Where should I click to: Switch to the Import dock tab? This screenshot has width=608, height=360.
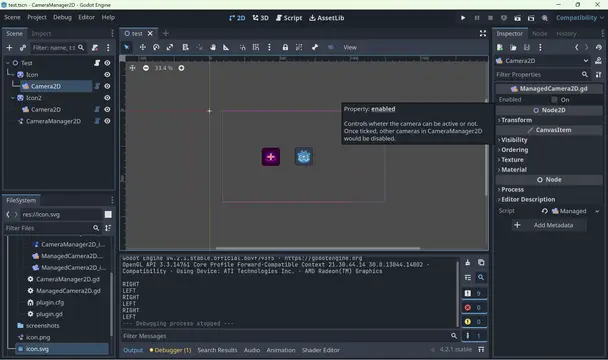pyautogui.click(x=41, y=34)
